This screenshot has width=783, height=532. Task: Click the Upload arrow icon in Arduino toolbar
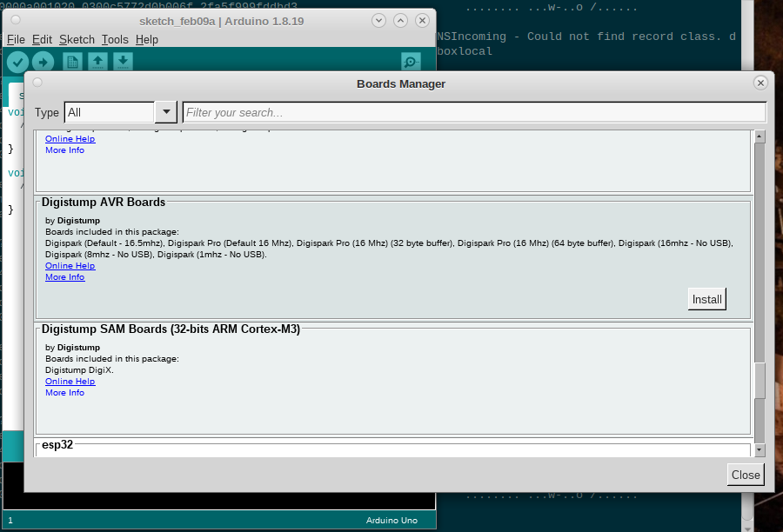click(43, 63)
